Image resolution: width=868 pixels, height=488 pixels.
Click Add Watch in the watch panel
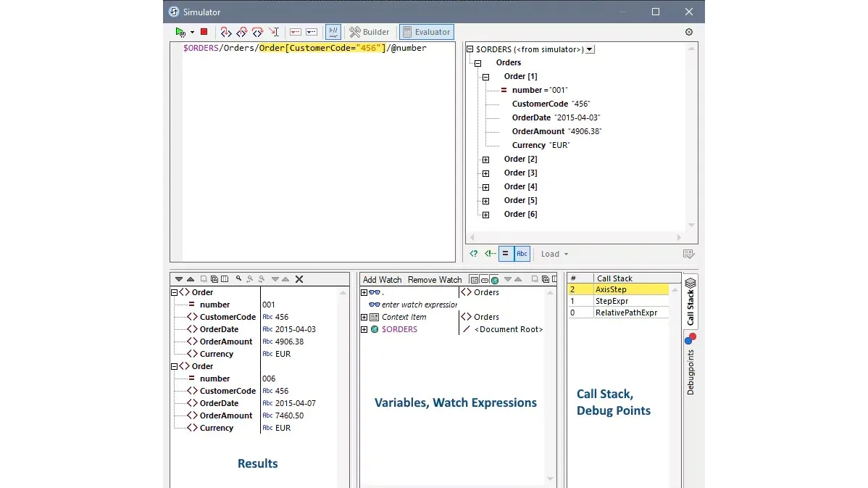(x=382, y=279)
